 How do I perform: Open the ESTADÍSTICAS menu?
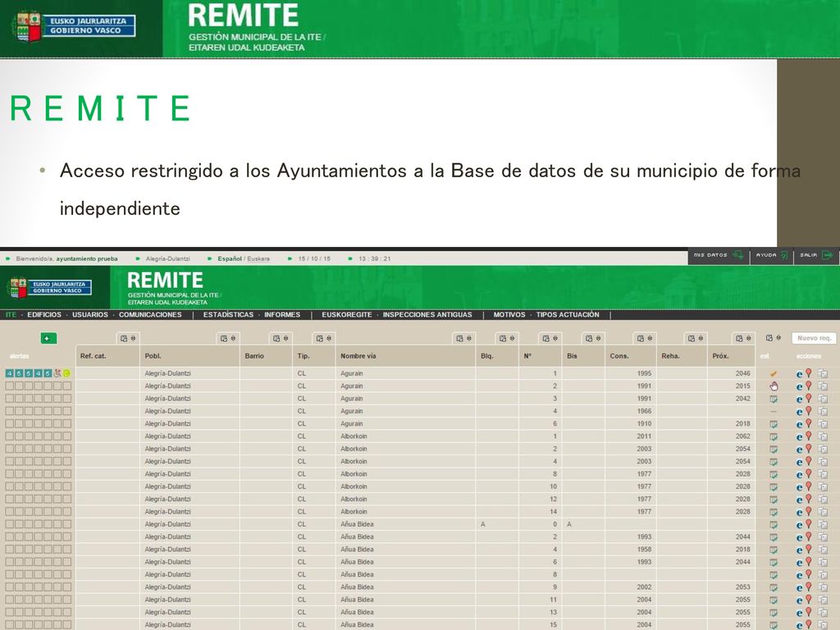[x=228, y=315]
